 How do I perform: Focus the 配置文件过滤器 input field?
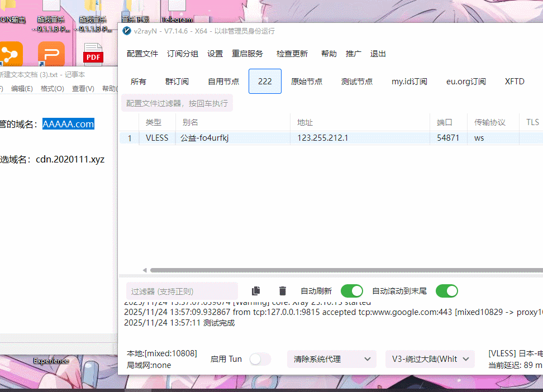coord(177,103)
